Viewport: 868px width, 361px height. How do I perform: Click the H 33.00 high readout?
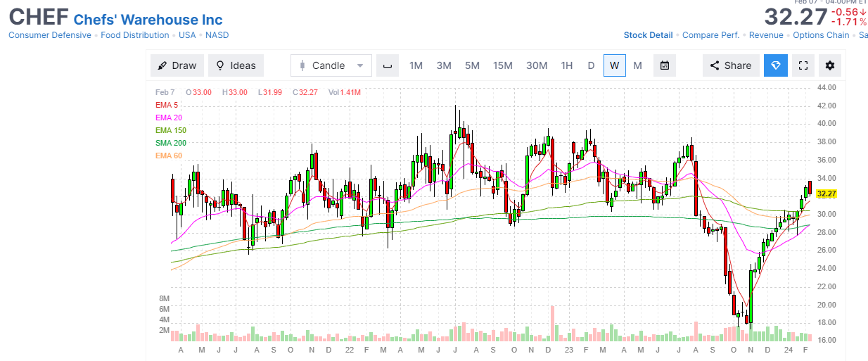[x=235, y=92]
